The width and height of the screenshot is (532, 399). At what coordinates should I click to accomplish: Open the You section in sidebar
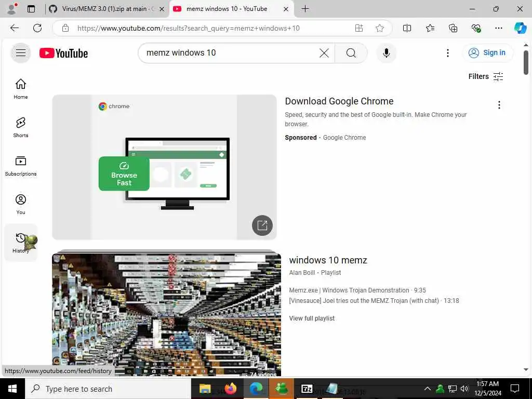point(21,204)
